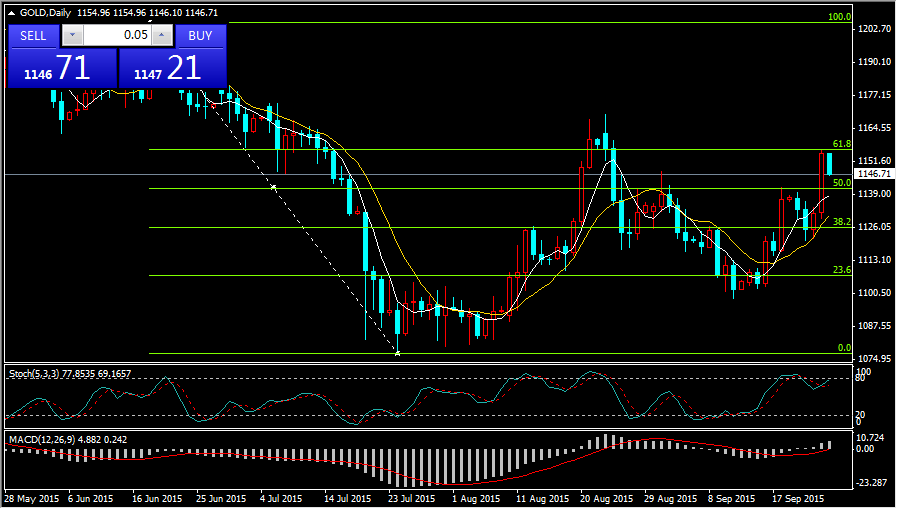Viewport: 897px width, 509px height.
Task: Collapse one-click trading via triangle beside GOLD,Daily
Action: point(11,13)
